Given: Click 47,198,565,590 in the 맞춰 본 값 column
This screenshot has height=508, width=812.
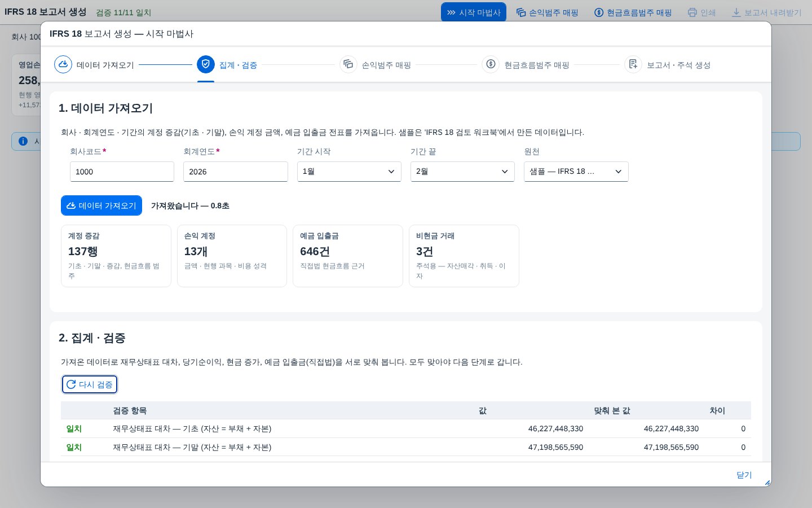Looking at the screenshot, I should pos(671,447).
